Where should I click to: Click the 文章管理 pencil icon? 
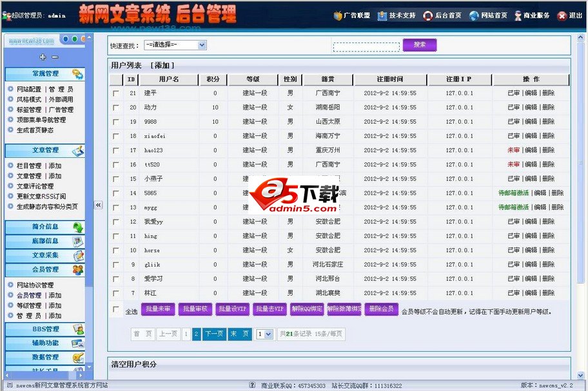pyautogui.click(x=77, y=151)
